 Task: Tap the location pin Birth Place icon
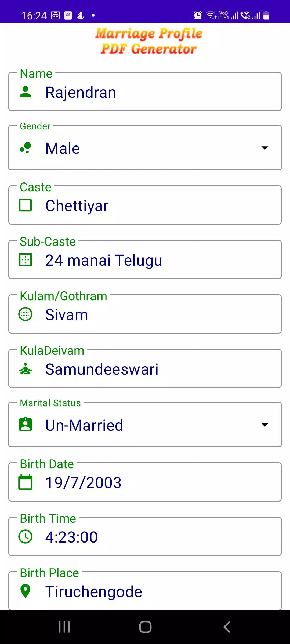(x=26, y=591)
